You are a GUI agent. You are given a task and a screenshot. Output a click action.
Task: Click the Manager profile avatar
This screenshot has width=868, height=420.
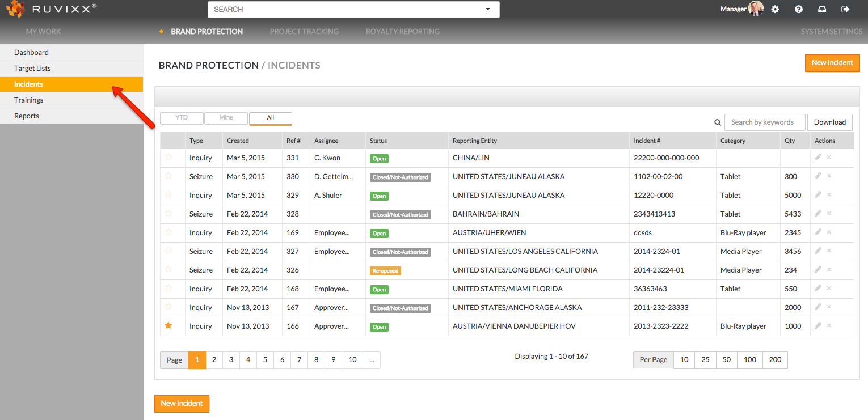(x=756, y=9)
